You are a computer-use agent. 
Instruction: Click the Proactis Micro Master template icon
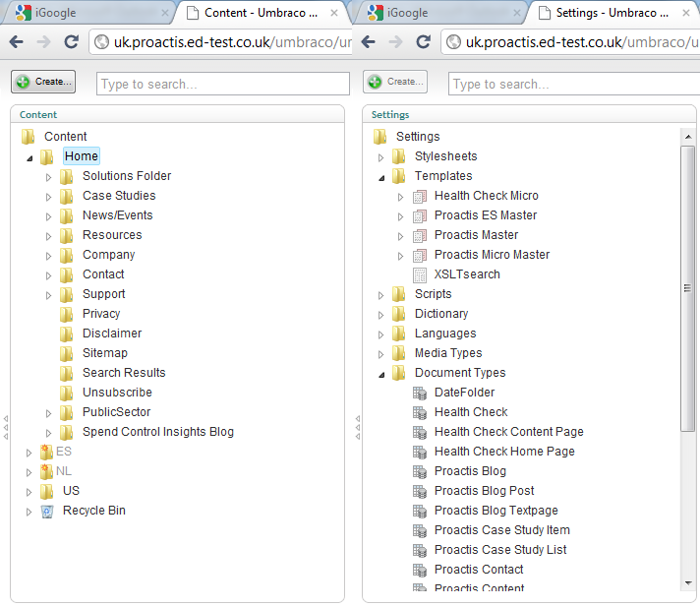pyautogui.click(x=420, y=256)
